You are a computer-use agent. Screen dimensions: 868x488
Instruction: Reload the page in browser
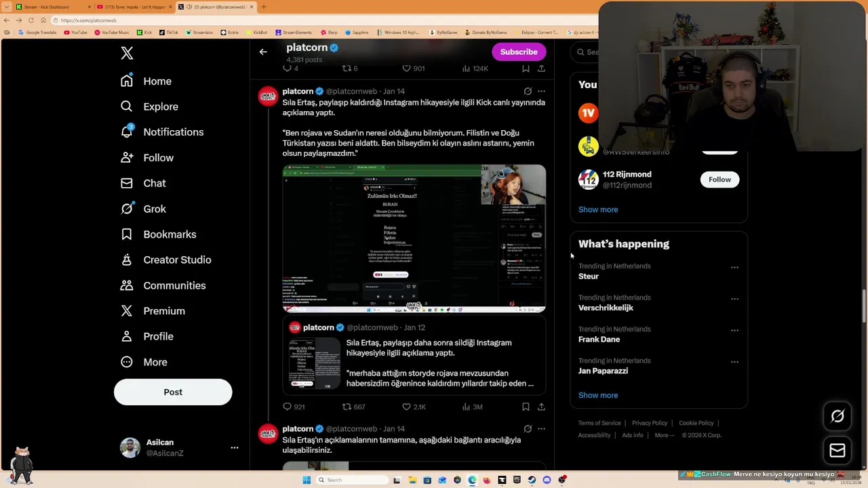click(x=31, y=20)
